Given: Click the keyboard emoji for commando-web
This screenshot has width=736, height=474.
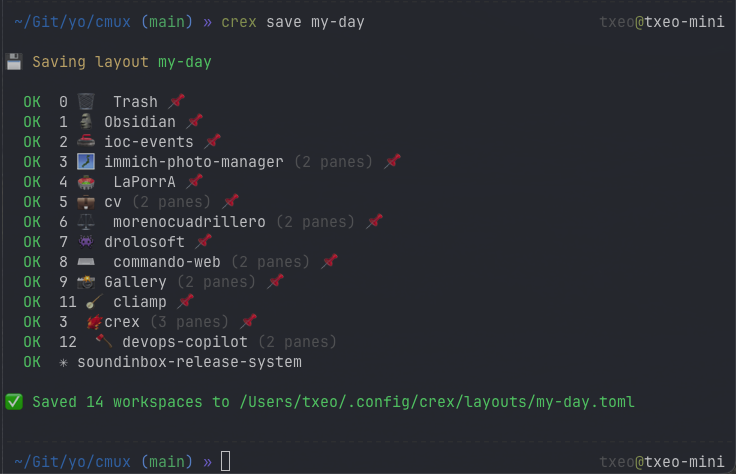Looking at the screenshot, I should 86,261.
